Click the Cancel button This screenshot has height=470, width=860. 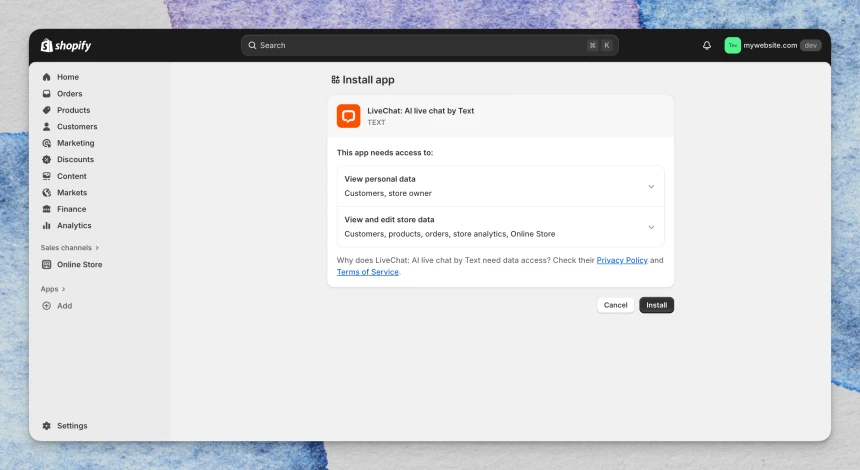[x=615, y=305]
